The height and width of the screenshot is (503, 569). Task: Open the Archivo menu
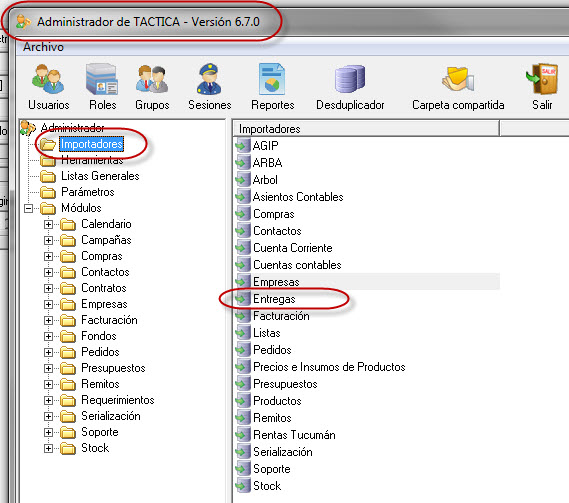click(44, 47)
